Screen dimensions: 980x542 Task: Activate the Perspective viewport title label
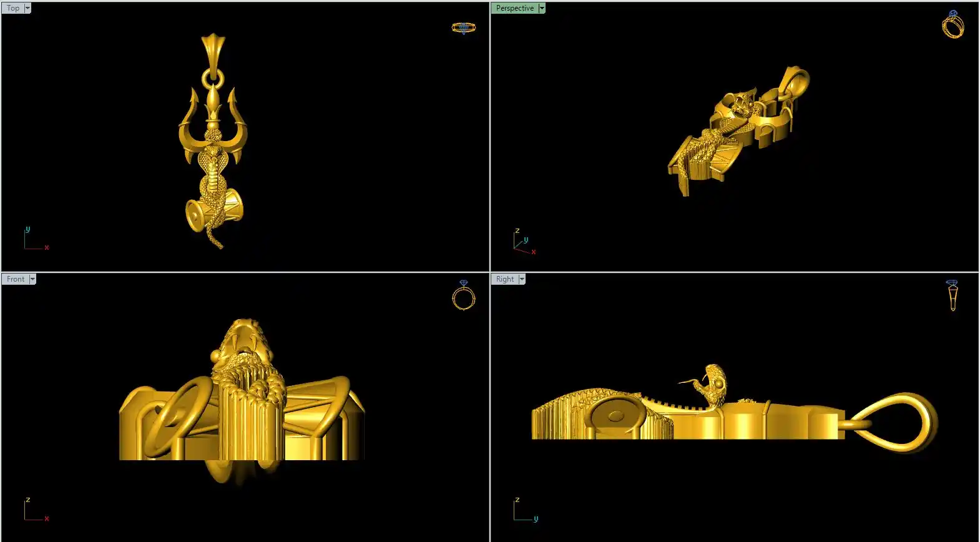[514, 8]
